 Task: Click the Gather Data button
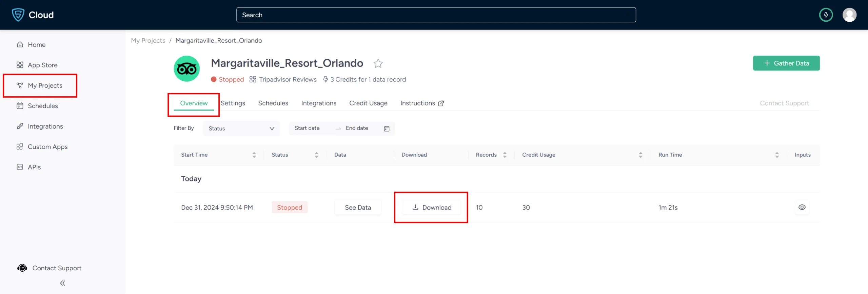pyautogui.click(x=786, y=63)
